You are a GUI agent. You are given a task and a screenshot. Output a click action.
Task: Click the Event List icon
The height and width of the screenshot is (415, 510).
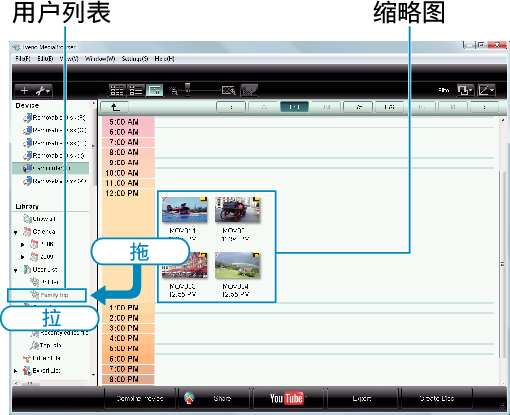click(x=27, y=370)
